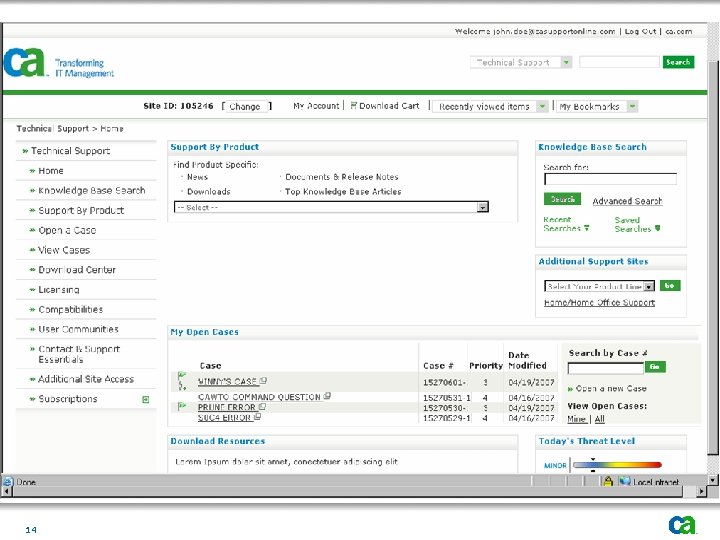Follow the Log Out link
The image size is (720, 540).
click(640, 31)
